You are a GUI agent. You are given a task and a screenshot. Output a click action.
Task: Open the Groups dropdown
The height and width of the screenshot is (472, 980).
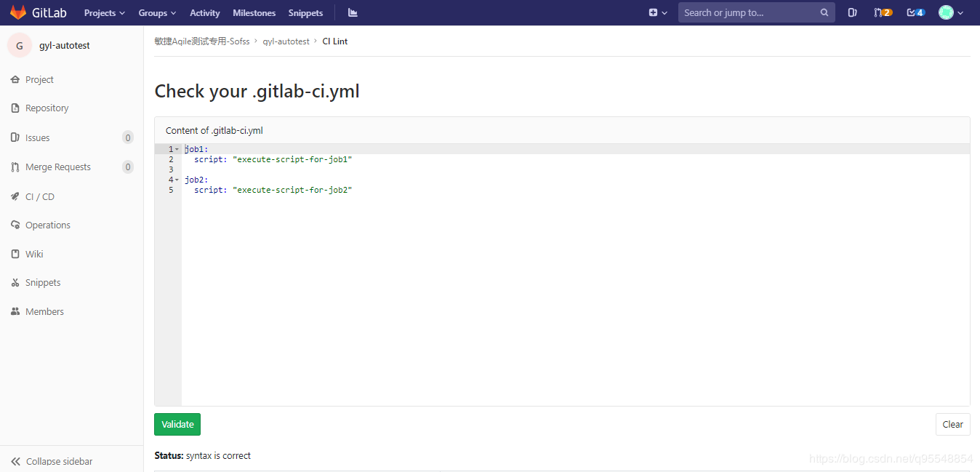coord(156,12)
